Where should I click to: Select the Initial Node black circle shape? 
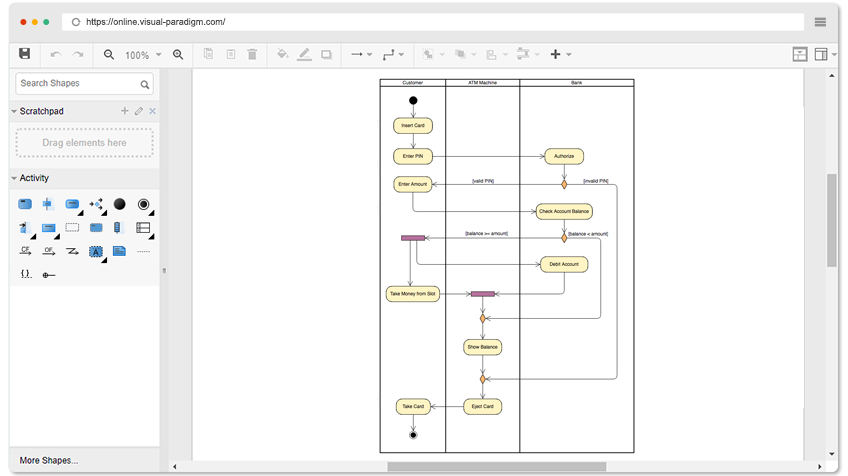coord(120,204)
